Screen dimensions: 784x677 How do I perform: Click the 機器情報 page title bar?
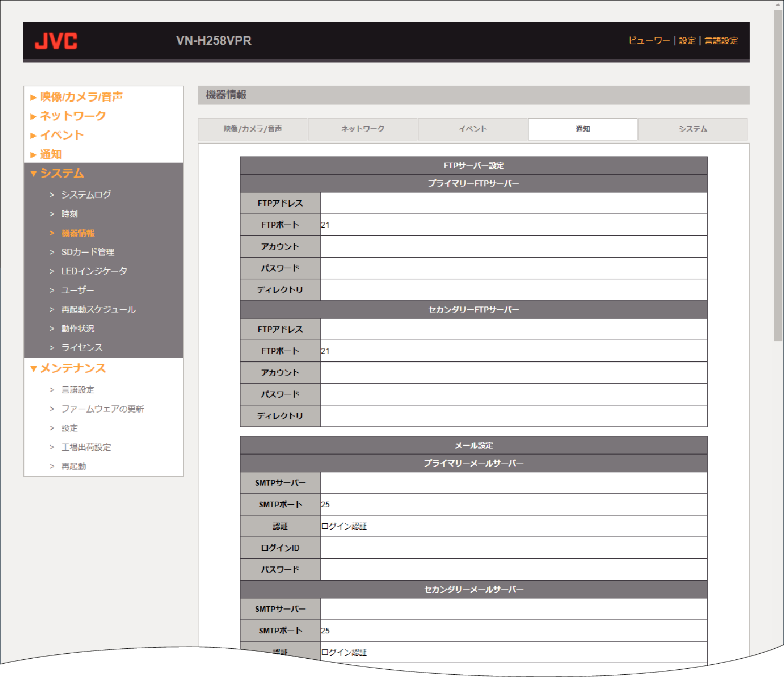coord(474,95)
